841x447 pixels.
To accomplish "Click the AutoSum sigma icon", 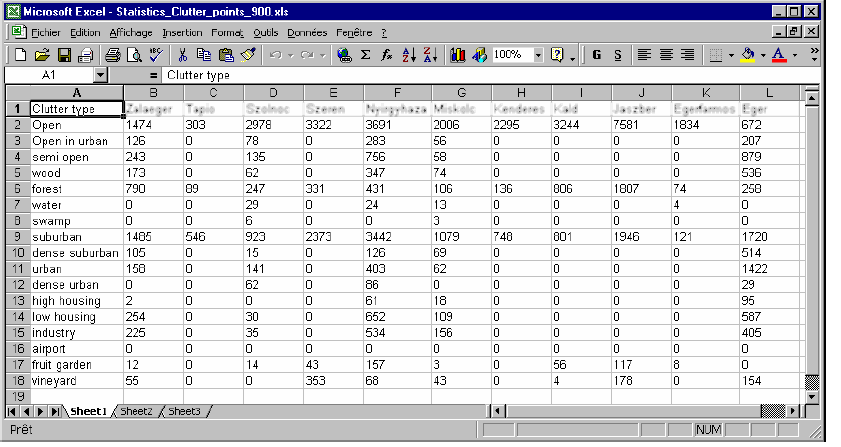I will [366, 54].
